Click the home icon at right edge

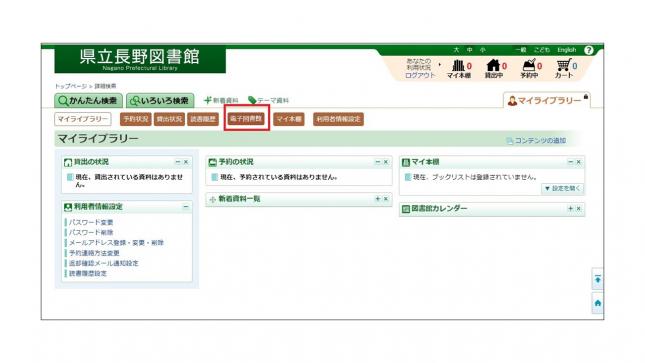pyautogui.click(x=598, y=303)
